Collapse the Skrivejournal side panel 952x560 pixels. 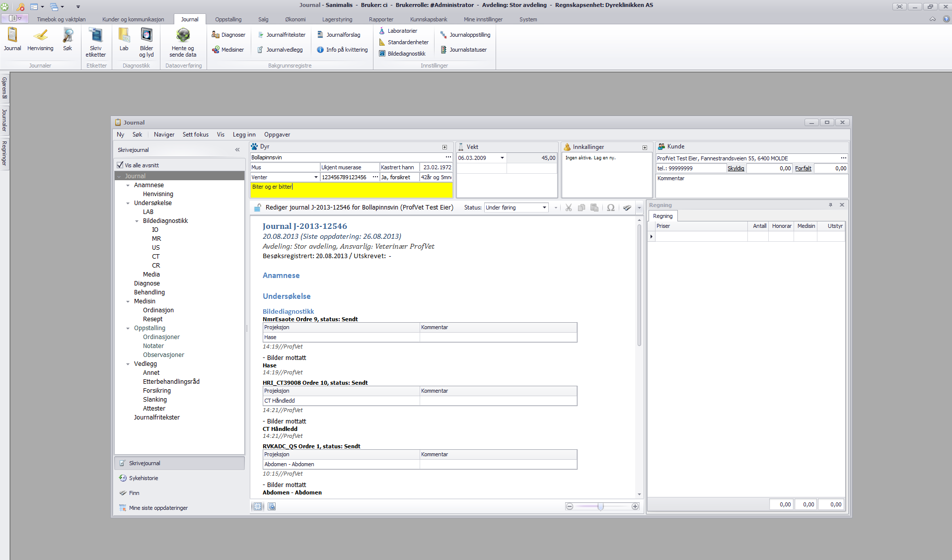[x=237, y=149]
